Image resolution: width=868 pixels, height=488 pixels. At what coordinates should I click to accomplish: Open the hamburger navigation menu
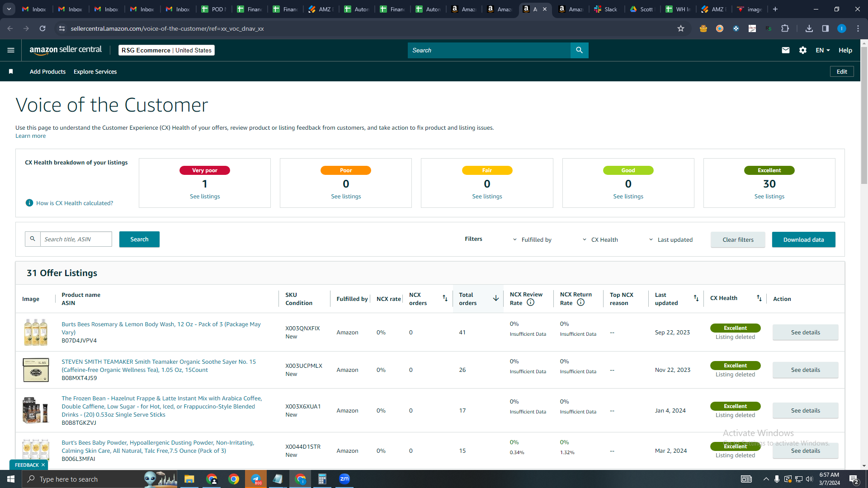click(11, 50)
